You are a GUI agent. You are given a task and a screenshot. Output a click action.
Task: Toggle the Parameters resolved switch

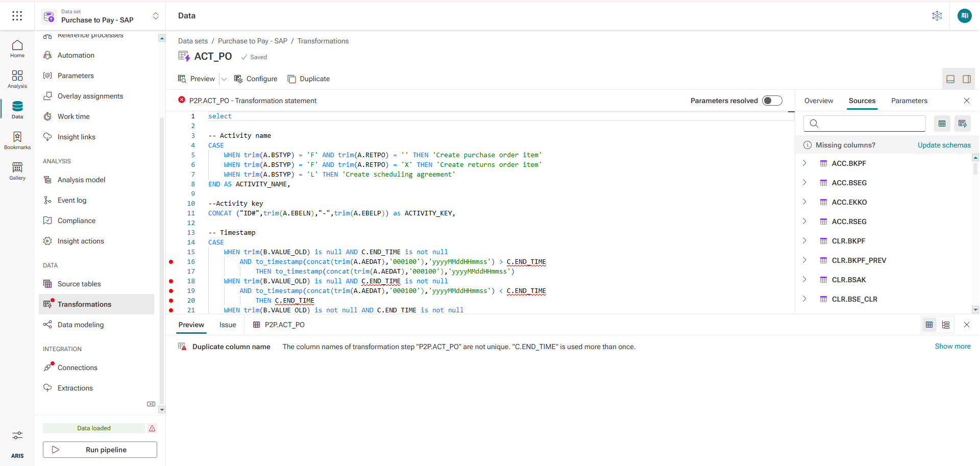point(772,101)
